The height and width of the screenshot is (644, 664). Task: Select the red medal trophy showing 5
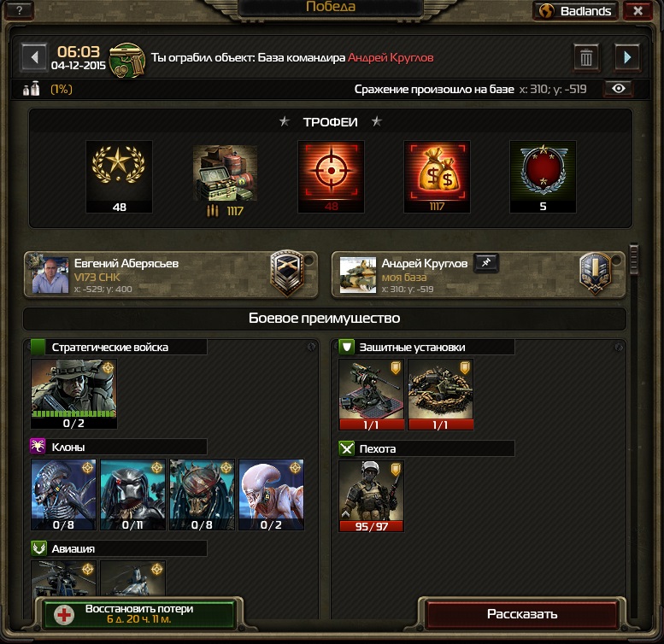pyautogui.click(x=543, y=177)
